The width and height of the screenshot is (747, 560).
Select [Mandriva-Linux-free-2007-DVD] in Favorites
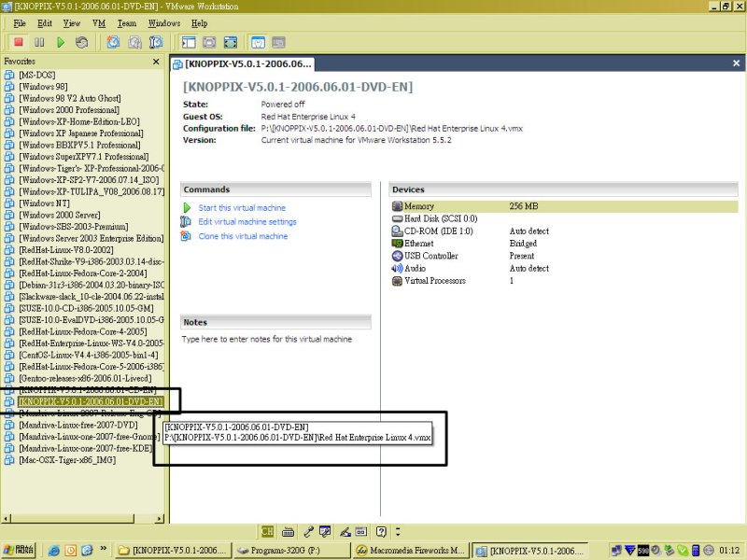point(78,426)
